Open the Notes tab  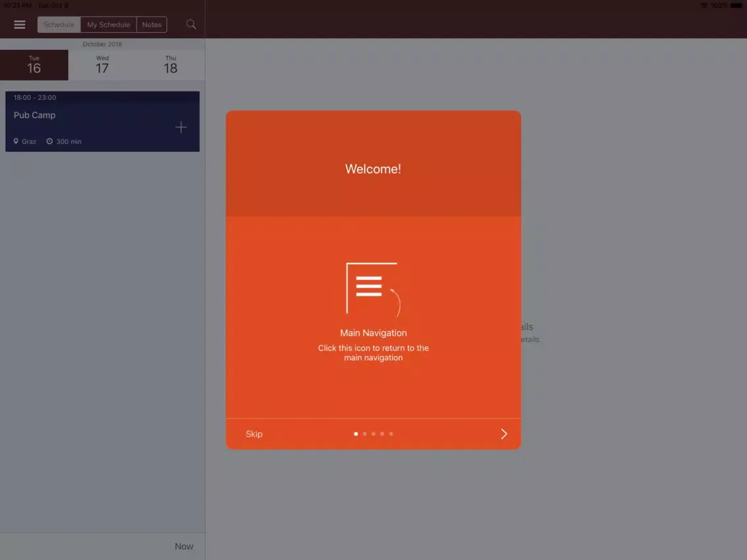tap(151, 24)
